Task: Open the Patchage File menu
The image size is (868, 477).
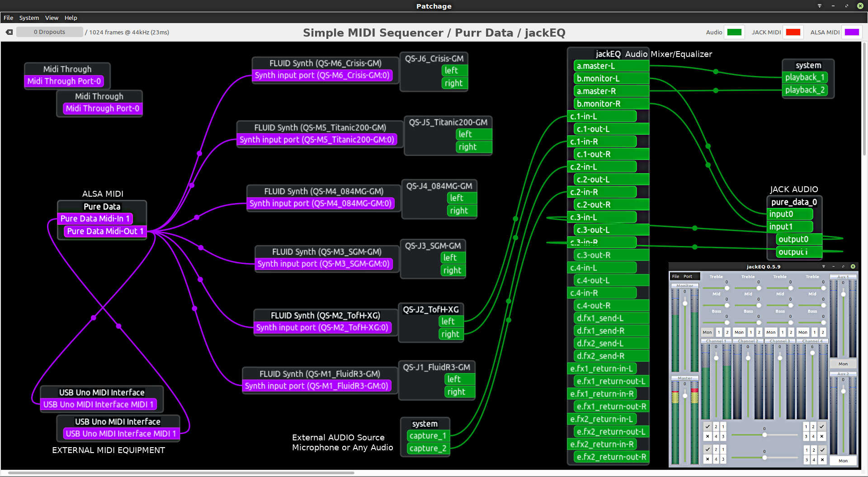Action: tap(8, 18)
